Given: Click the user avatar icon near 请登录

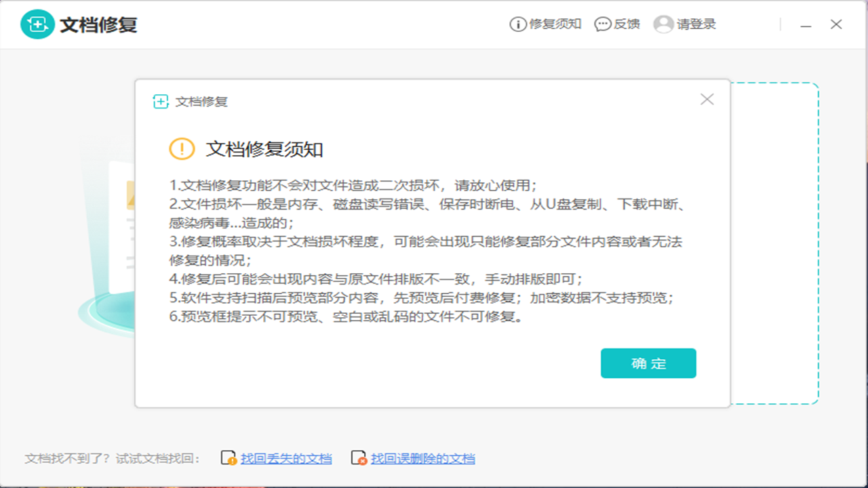Looking at the screenshot, I should coord(662,24).
